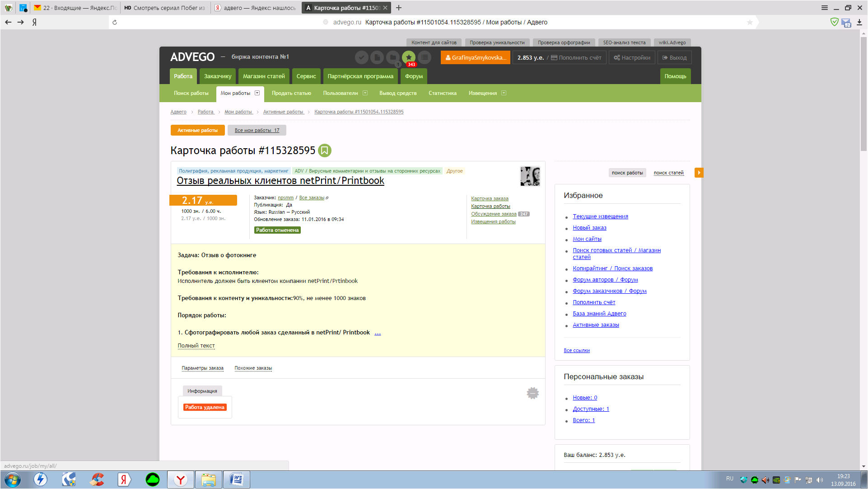868x489 pixels.
Task: Open Обсуждение заказа link
Action: pyautogui.click(x=494, y=214)
